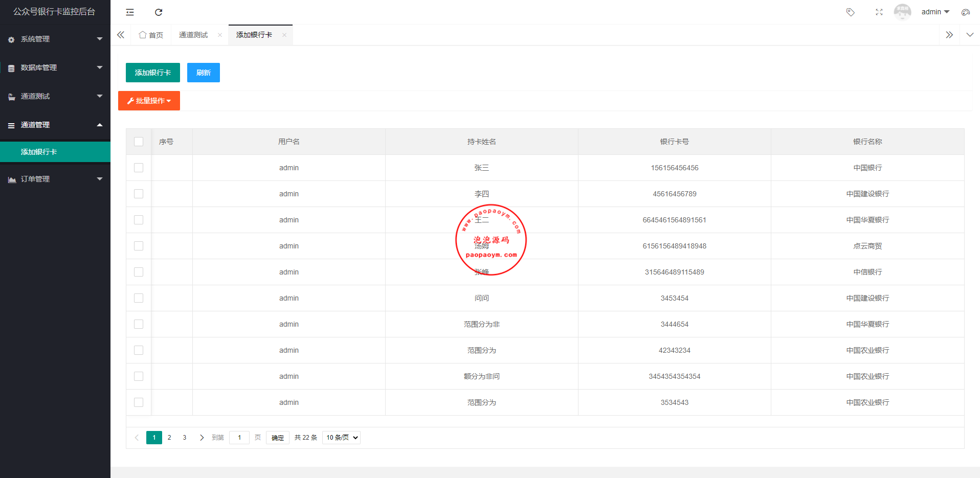
Task: Click the blue 刷新 button
Action: point(203,73)
